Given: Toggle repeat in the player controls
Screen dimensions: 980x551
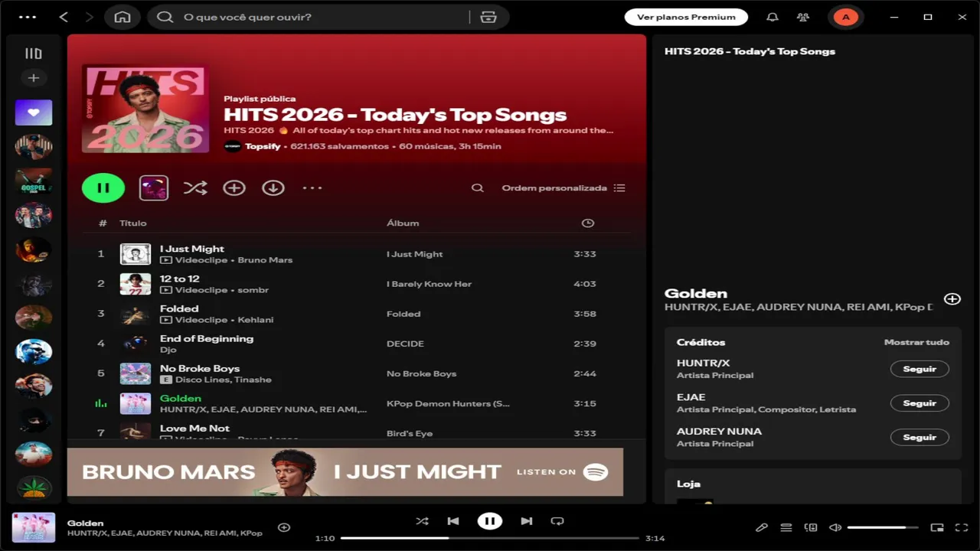Looking at the screenshot, I should pos(557,521).
